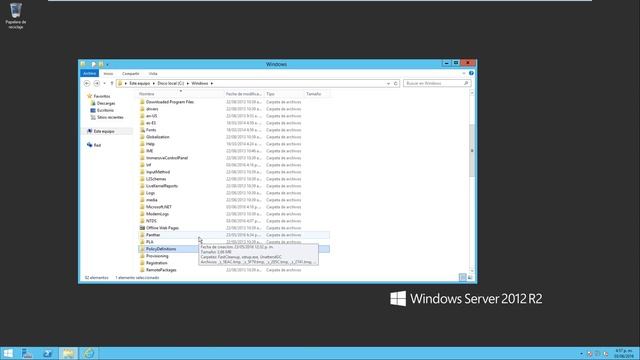The width and height of the screenshot is (640, 360).
Task: Click the Forward navigation arrow
Action: pos(97,83)
